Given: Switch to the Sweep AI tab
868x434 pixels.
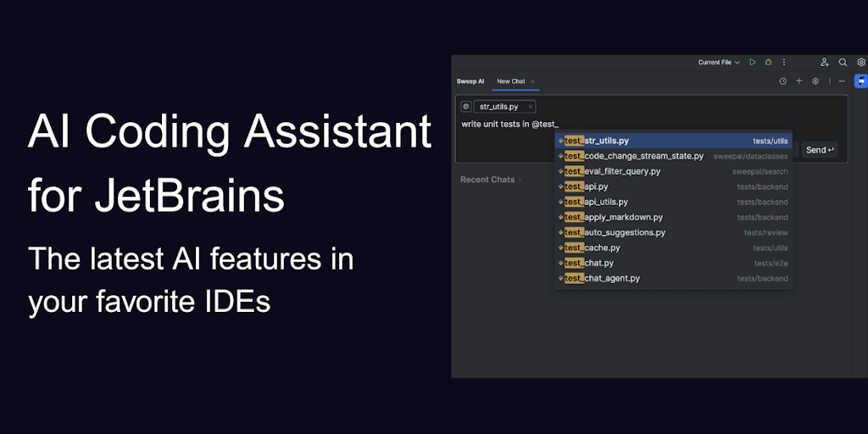Looking at the screenshot, I should (x=470, y=81).
